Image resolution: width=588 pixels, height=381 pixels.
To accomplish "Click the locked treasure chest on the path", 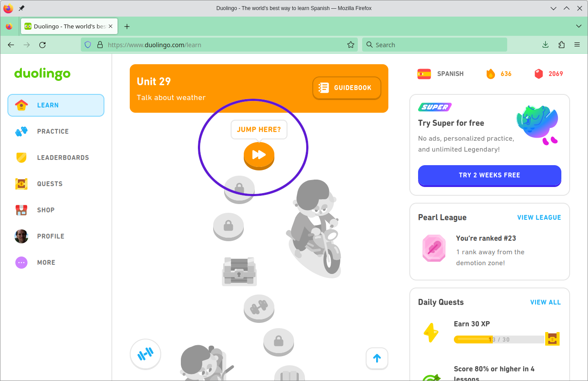I will [x=239, y=271].
